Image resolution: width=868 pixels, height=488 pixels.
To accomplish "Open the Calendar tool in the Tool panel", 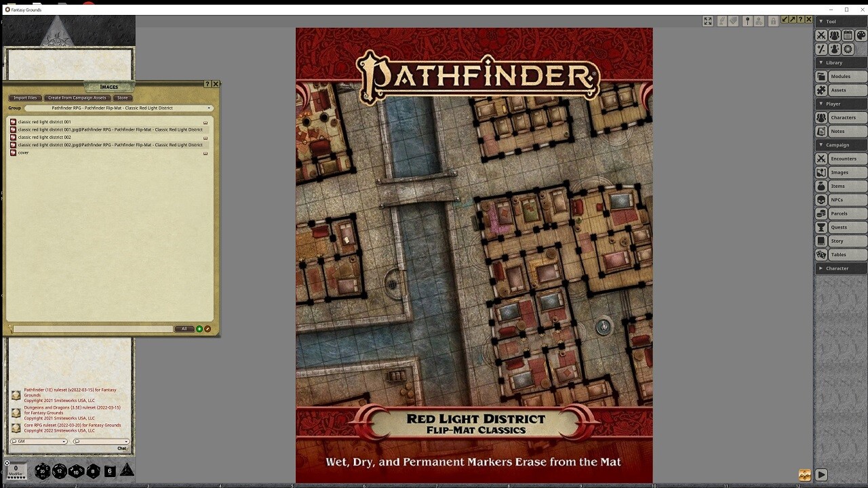I will pos(848,35).
